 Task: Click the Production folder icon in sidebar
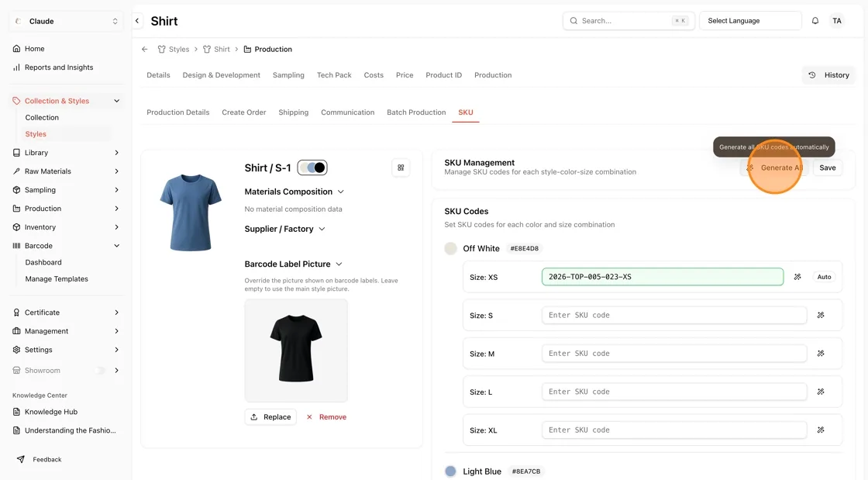tap(16, 209)
